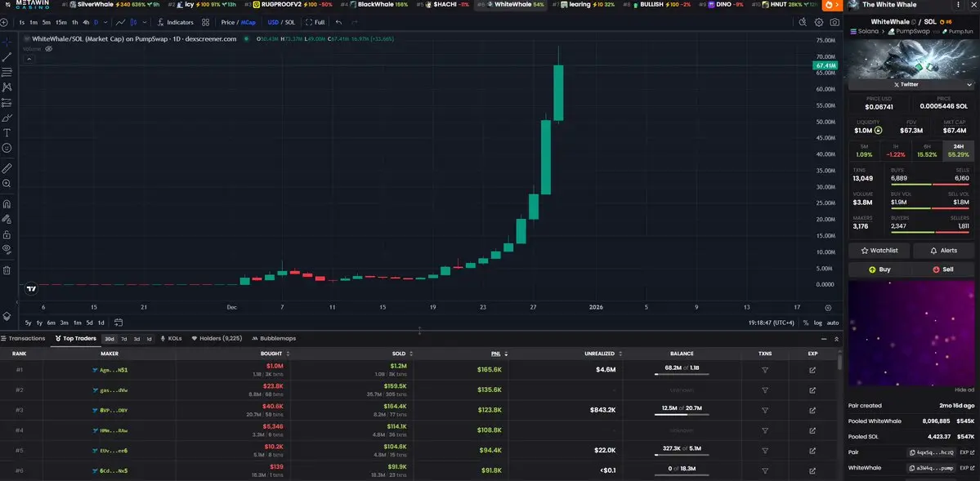Image resolution: width=980 pixels, height=481 pixels.
Task: Remove drawings with the trash icon
Action: tap(7, 269)
